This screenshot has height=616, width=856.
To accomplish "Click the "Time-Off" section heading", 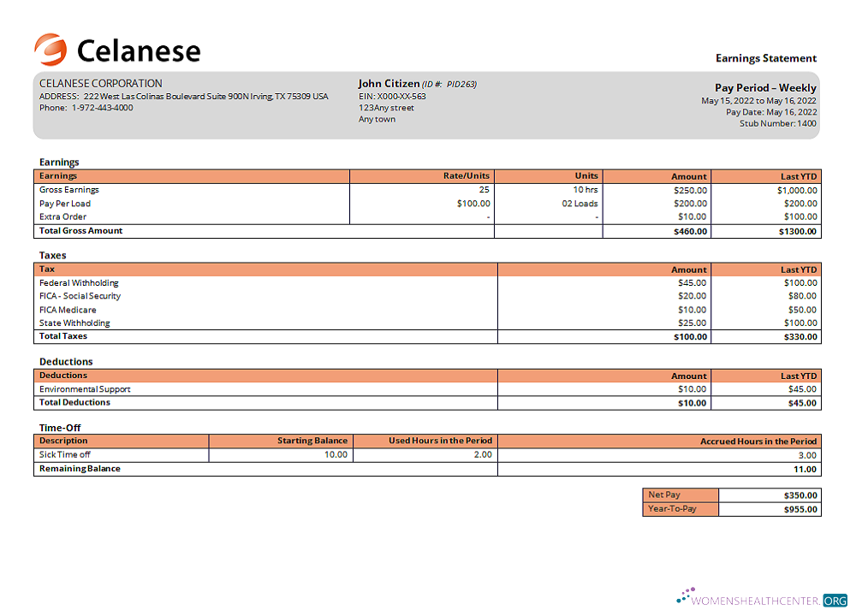I will (54, 428).
